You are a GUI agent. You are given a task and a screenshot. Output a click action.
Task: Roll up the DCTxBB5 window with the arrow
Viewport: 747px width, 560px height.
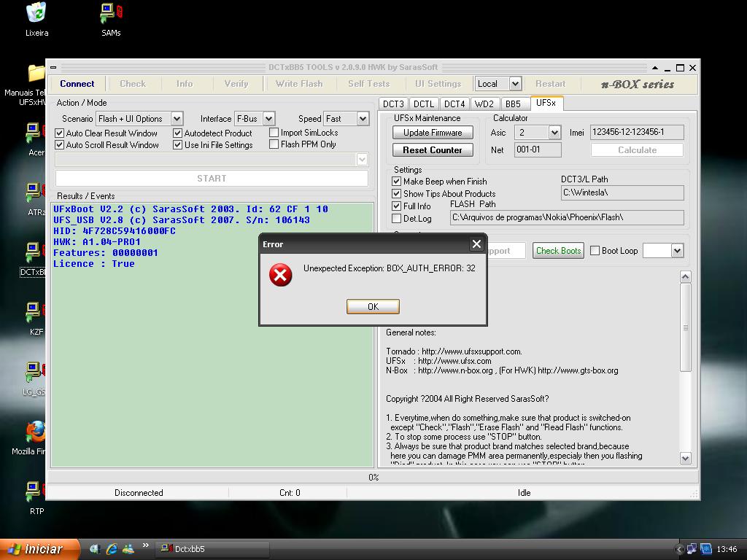[x=655, y=68]
